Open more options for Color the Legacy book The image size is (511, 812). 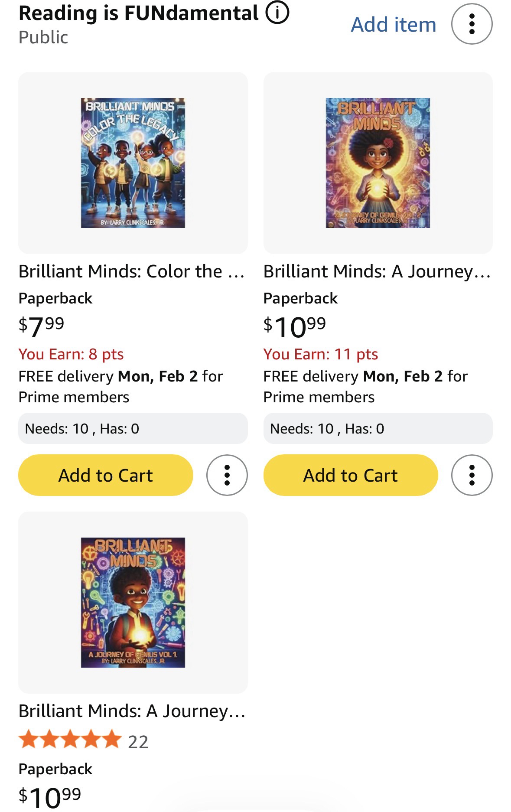tap(227, 475)
